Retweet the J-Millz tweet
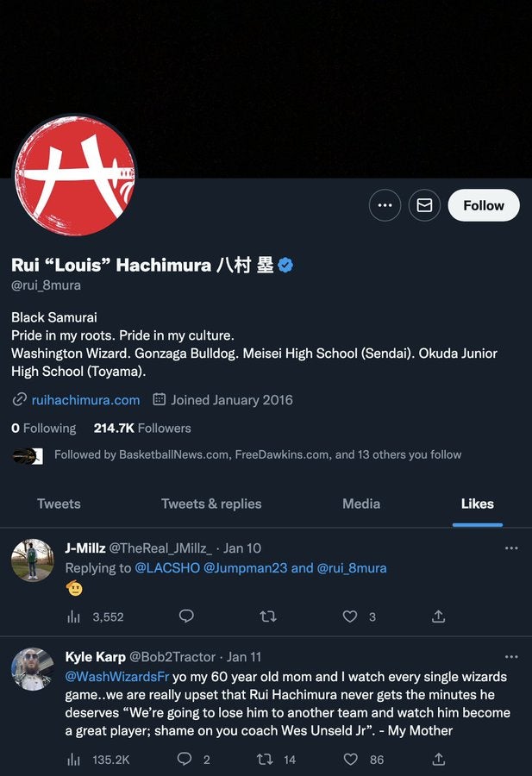This screenshot has height=776, width=532. (x=268, y=616)
